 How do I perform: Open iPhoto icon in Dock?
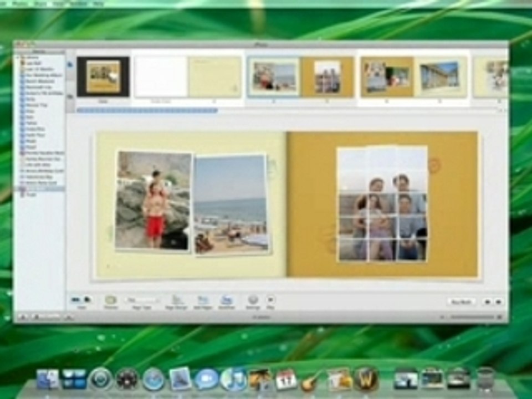260,379
